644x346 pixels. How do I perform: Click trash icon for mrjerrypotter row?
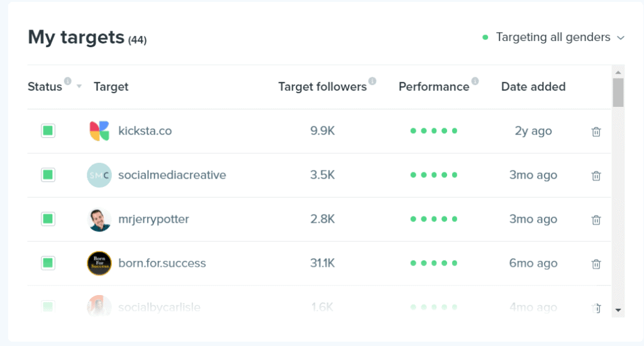[596, 220]
